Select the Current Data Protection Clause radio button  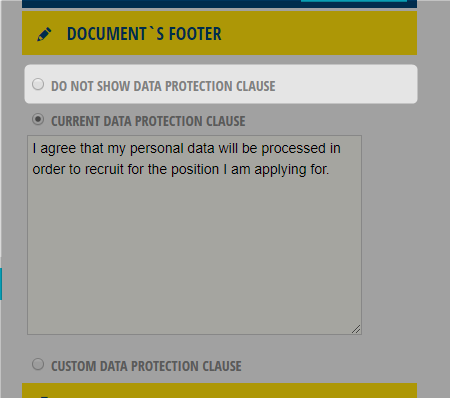tap(38, 119)
